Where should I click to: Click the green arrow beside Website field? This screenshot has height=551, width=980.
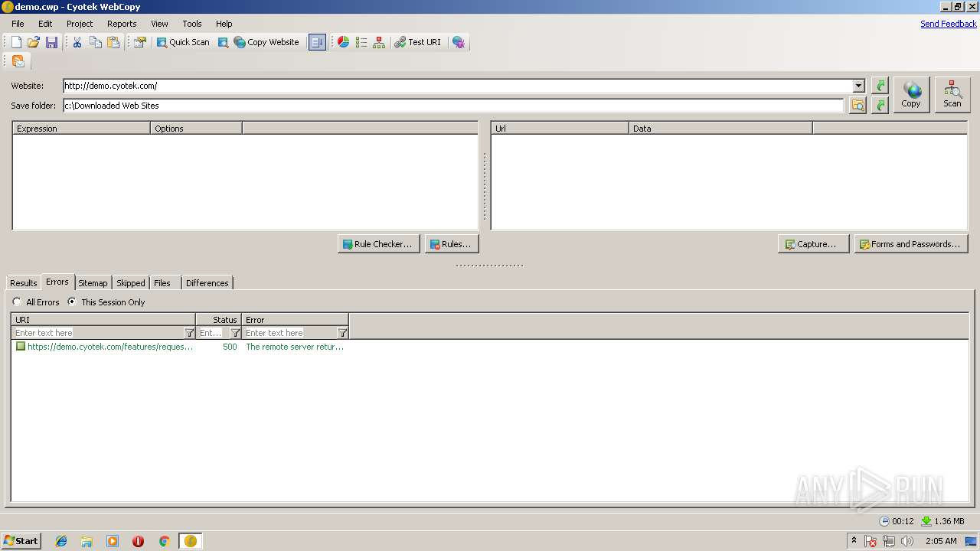(x=880, y=86)
